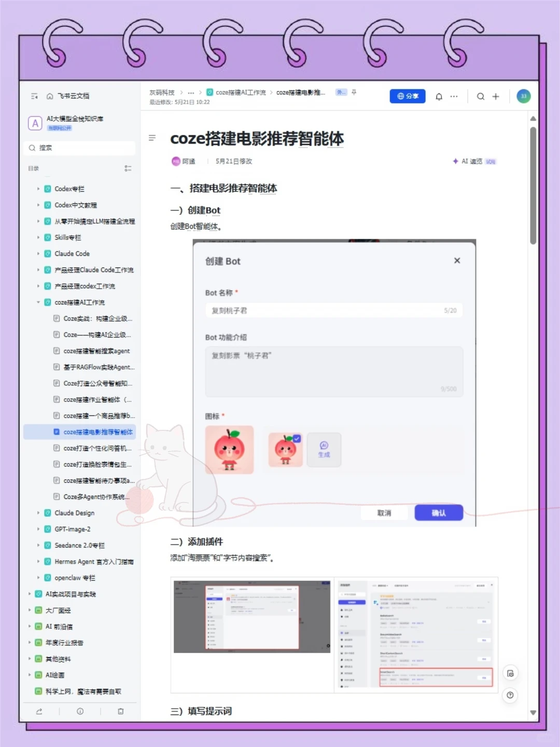This screenshot has height=747, width=560.
Task: Select the coze搭建电影推荐智能体 document
Action: 80,432
